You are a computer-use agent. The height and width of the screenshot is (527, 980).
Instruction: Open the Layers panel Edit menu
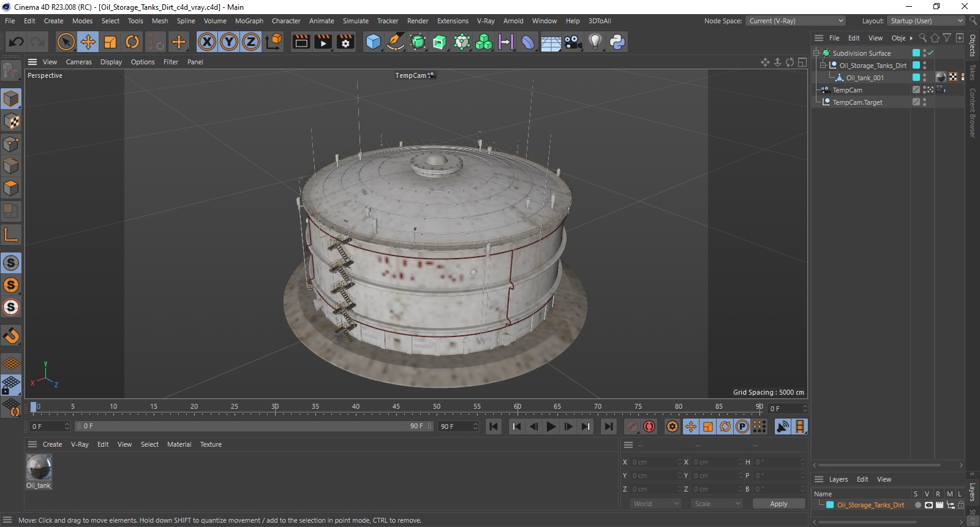(x=862, y=479)
